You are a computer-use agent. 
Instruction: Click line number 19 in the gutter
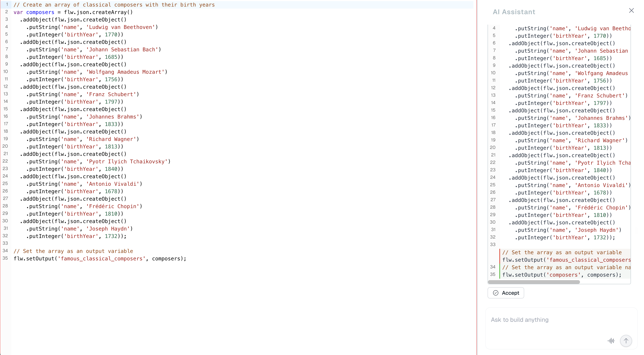5,139
